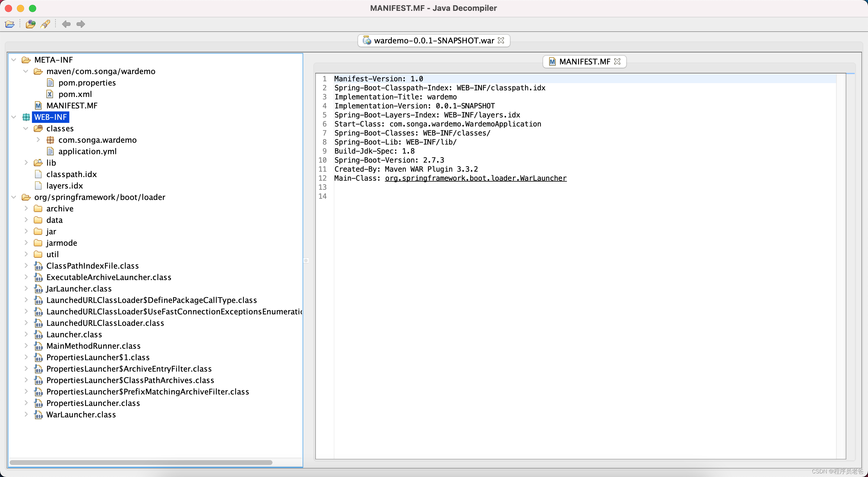Viewport: 868px width, 477px height.
Task: Close the wardemo-0.0.1-SNAPSHOT.war tab
Action: (501, 40)
